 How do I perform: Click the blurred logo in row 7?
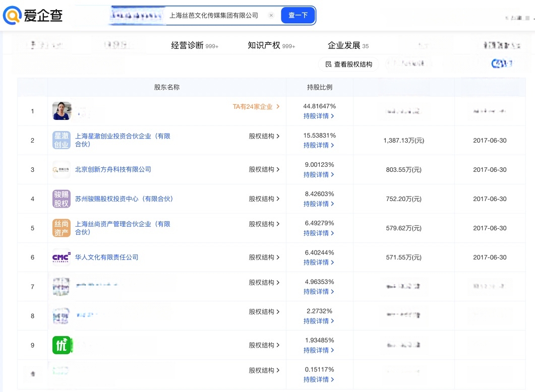61,286
